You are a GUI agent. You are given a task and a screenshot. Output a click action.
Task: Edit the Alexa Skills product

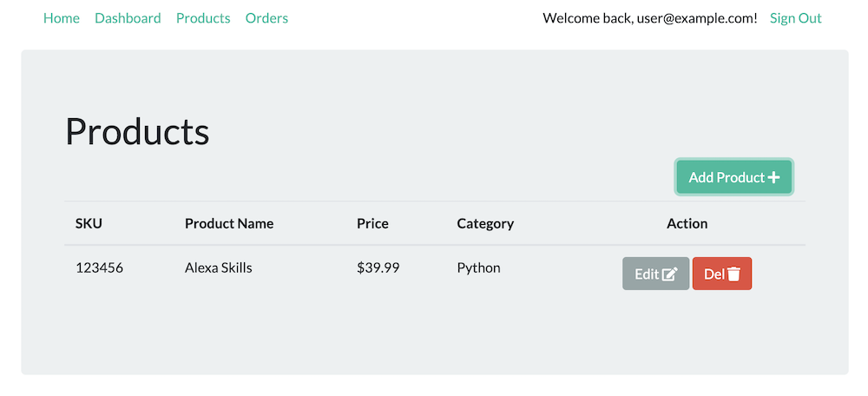[656, 274]
